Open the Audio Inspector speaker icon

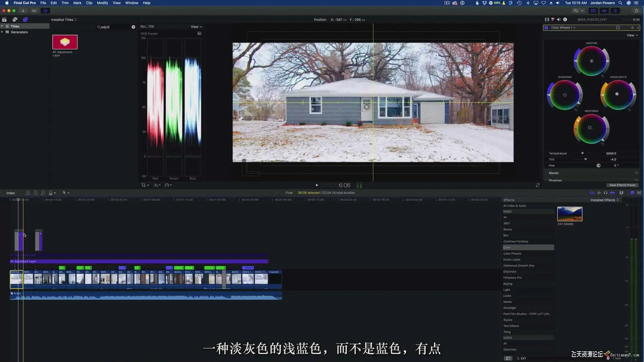tap(559, 19)
